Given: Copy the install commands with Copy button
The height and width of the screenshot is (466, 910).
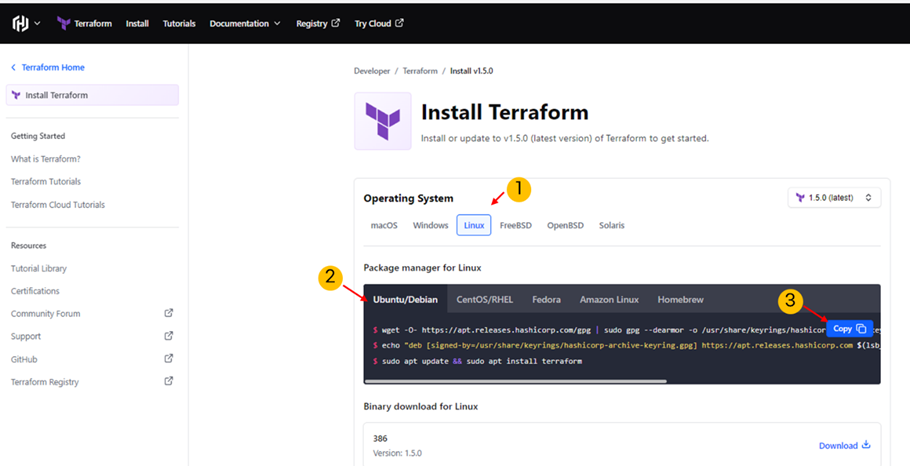Looking at the screenshot, I should pyautogui.click(x=849, y=328).
